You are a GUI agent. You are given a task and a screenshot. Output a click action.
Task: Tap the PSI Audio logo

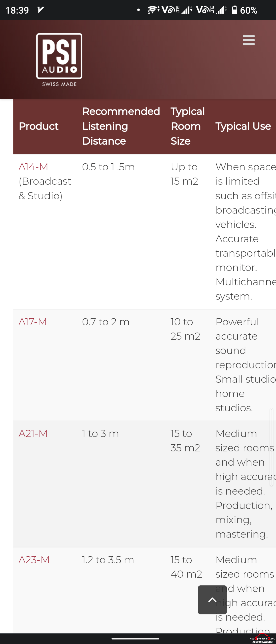59,60
